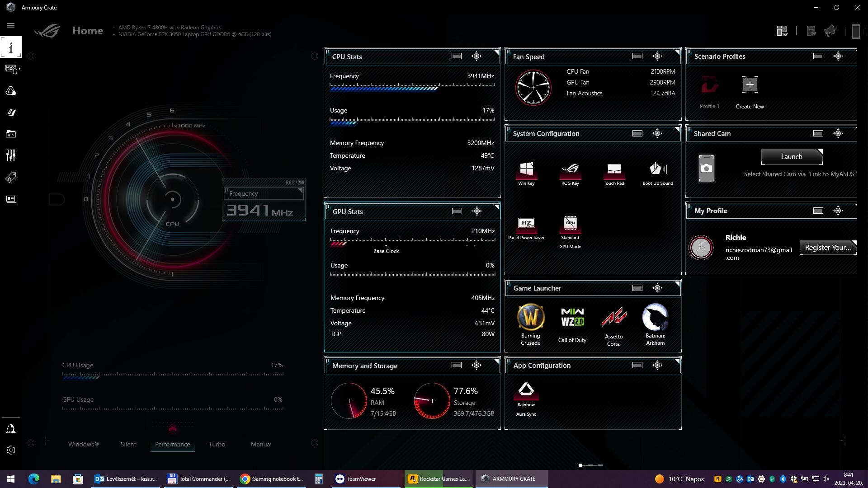
Task: Toggle Panel Power Saver
Action: point(526,228)
